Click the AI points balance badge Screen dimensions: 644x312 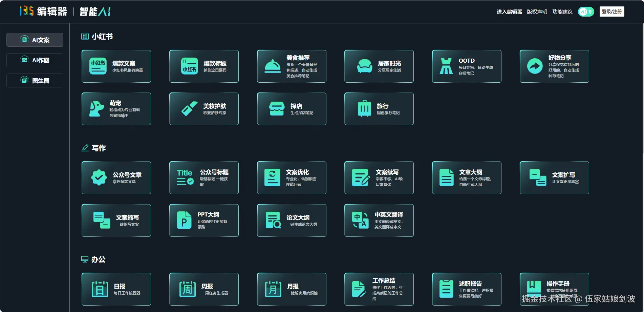coord(586,12)
